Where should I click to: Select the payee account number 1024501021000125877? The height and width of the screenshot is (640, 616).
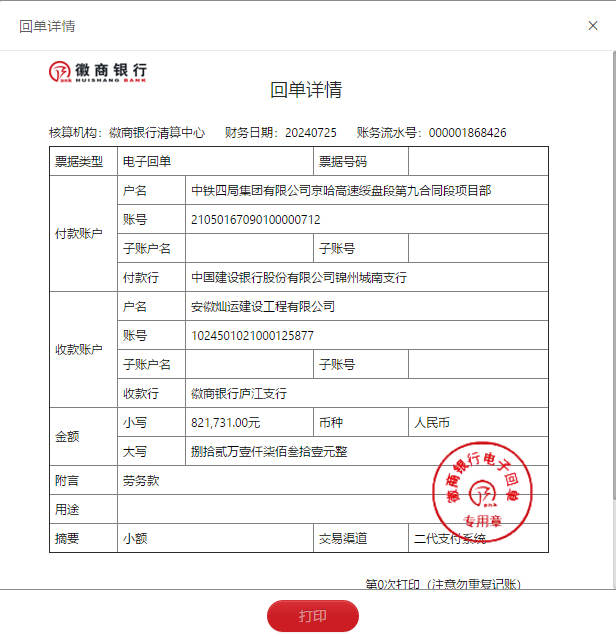point(252,335)
